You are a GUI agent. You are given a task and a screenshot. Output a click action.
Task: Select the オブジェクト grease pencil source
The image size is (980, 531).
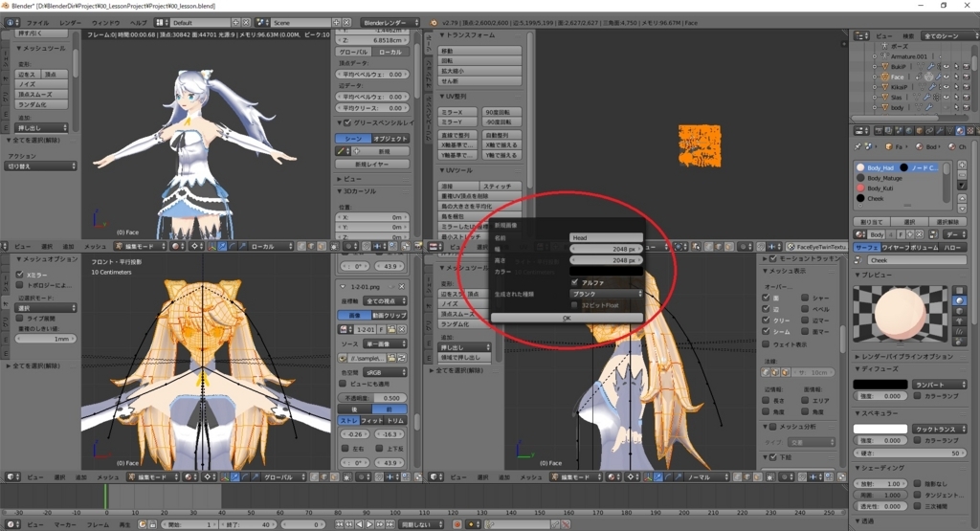tap(391, 139)
